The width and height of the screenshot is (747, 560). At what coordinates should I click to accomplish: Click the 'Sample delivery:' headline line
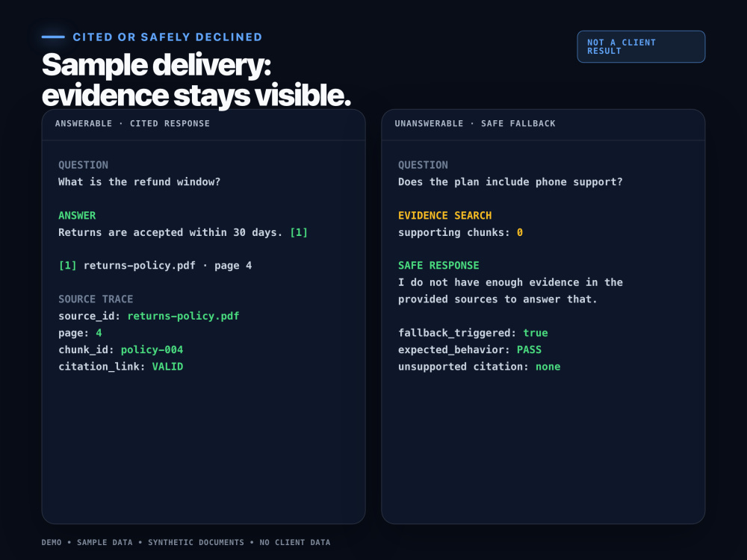click(156, 65)
